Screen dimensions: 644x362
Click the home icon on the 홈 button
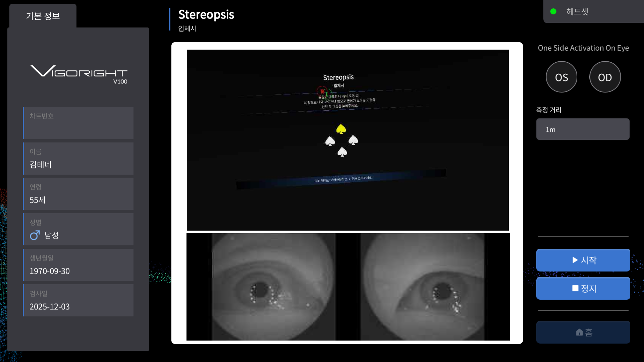click(579, 332)
